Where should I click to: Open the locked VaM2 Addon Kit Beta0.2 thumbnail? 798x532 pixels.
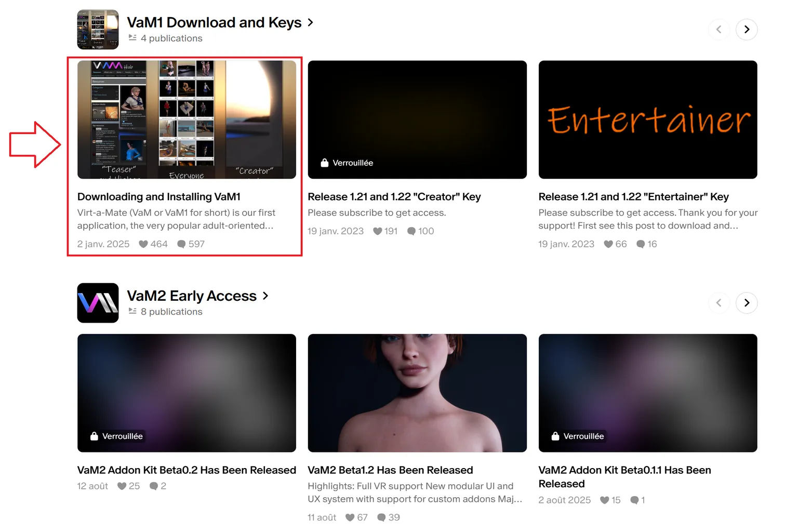pyautogui.click(x=187, y=393)
